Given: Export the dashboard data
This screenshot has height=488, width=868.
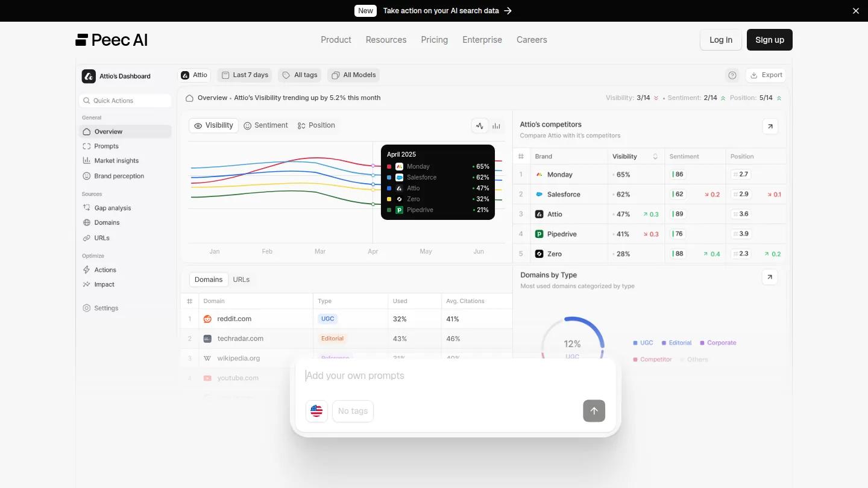Looking at the screenshot, I should (766, 75).
